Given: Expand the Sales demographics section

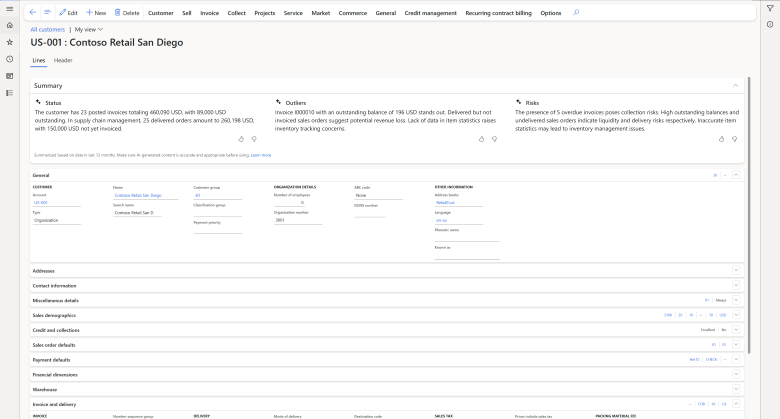Looking at the screenshot, I should (x=736, y=315).
